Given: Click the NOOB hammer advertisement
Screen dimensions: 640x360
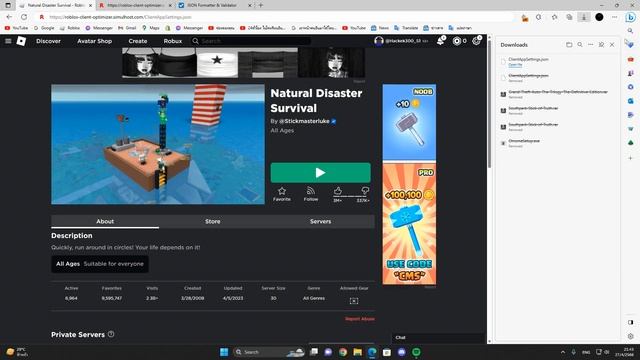Looking at the screenshot, I should click(x=409, y=122).
